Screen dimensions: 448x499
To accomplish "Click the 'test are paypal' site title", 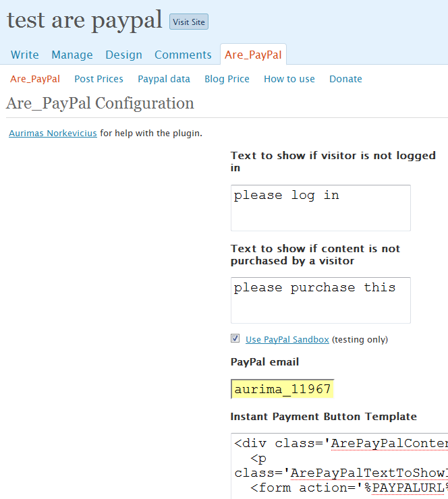I will click(84, 20).
